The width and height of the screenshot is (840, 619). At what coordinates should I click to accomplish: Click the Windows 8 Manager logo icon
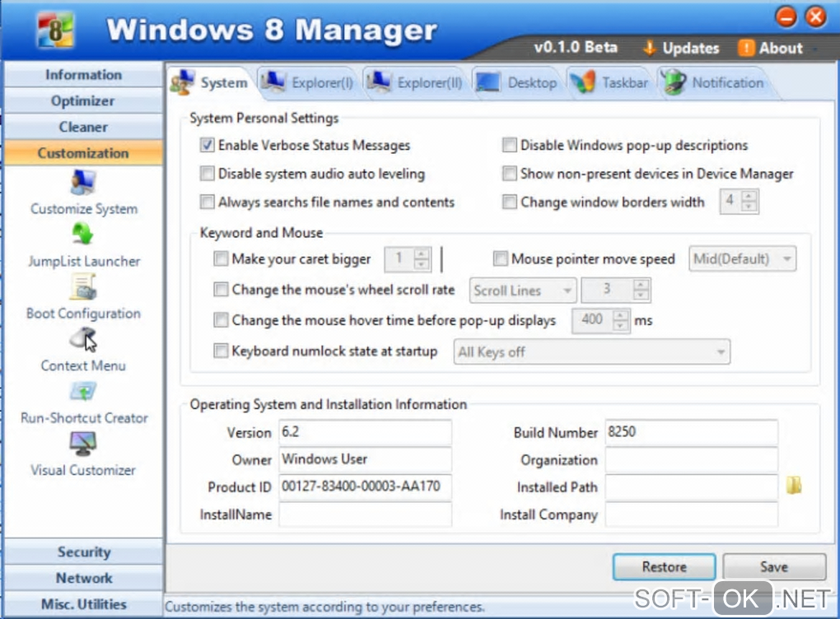(x=55, y=30)
